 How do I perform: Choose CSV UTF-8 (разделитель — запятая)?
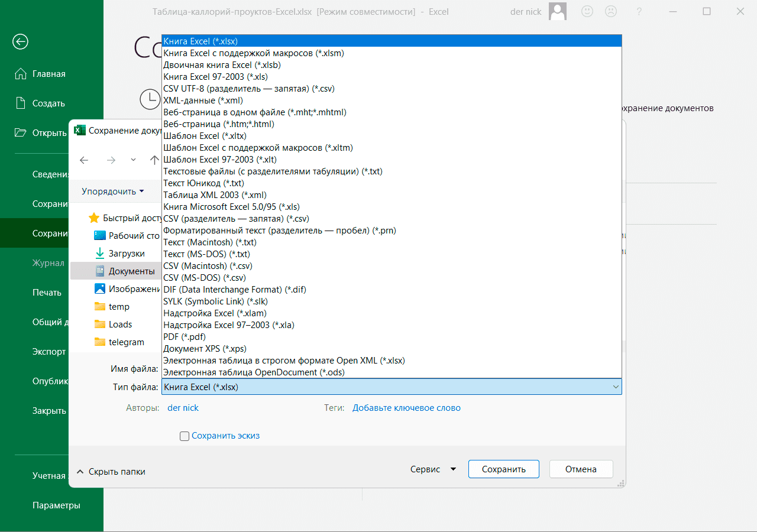pos(392,89)
